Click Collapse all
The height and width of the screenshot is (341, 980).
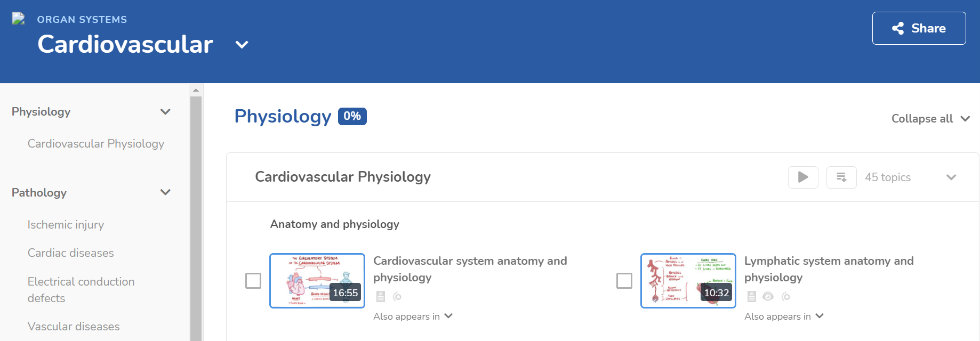(930, 119)
